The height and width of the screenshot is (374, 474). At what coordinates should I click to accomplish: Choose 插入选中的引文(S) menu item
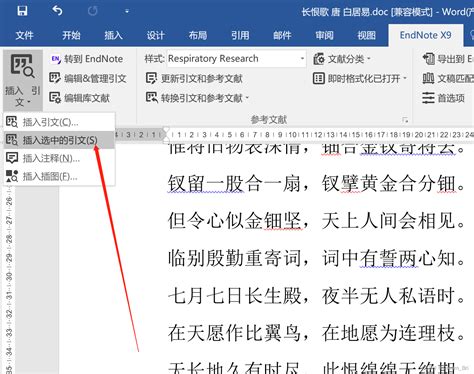tap(59, 140)
